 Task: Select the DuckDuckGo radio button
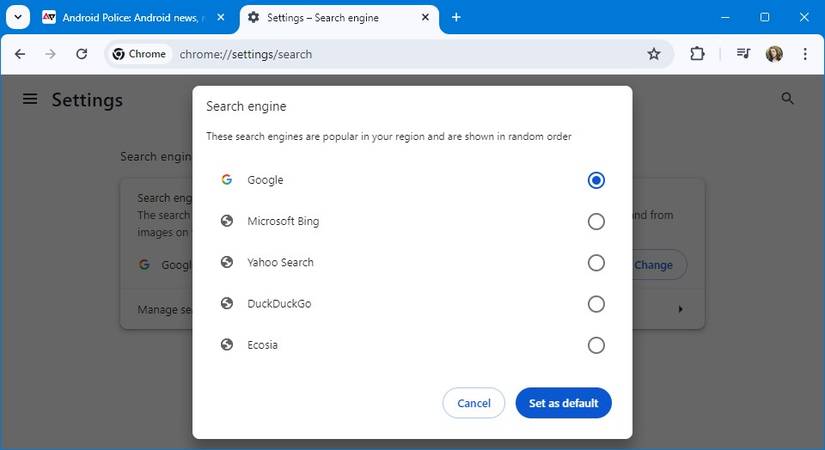coord(596,304)
